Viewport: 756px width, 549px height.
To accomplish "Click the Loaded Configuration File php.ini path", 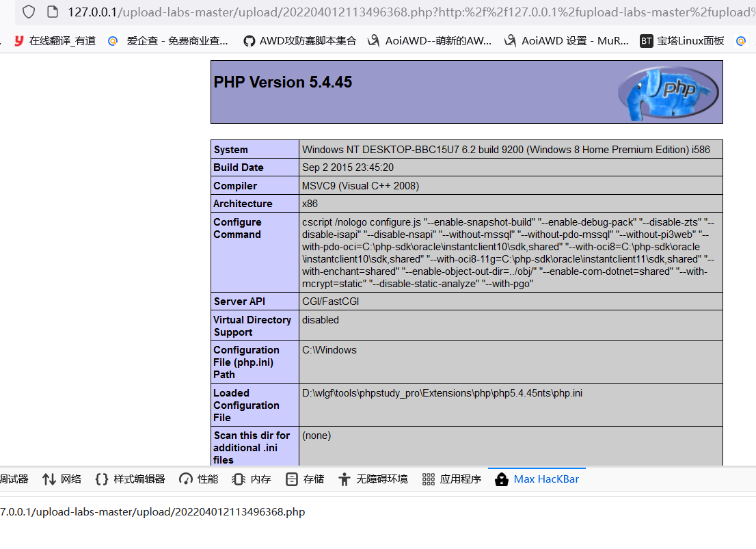I will 442,393.
